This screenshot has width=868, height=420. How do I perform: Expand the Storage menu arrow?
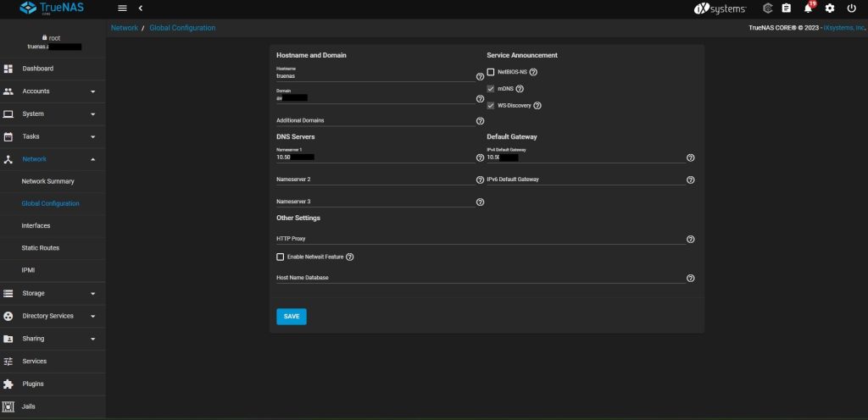coord(93,294)
